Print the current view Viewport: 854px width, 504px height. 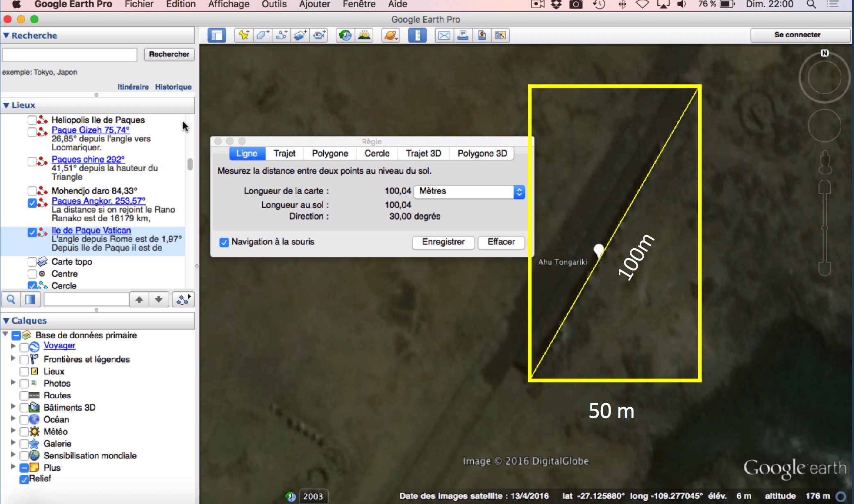tap(463, 35)
